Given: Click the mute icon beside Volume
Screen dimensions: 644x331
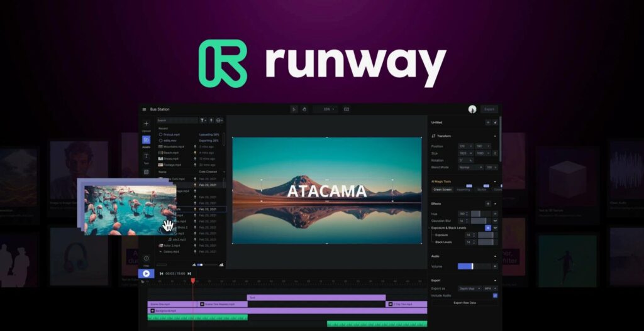Looking at the screenshot, I should coord(495,266).
